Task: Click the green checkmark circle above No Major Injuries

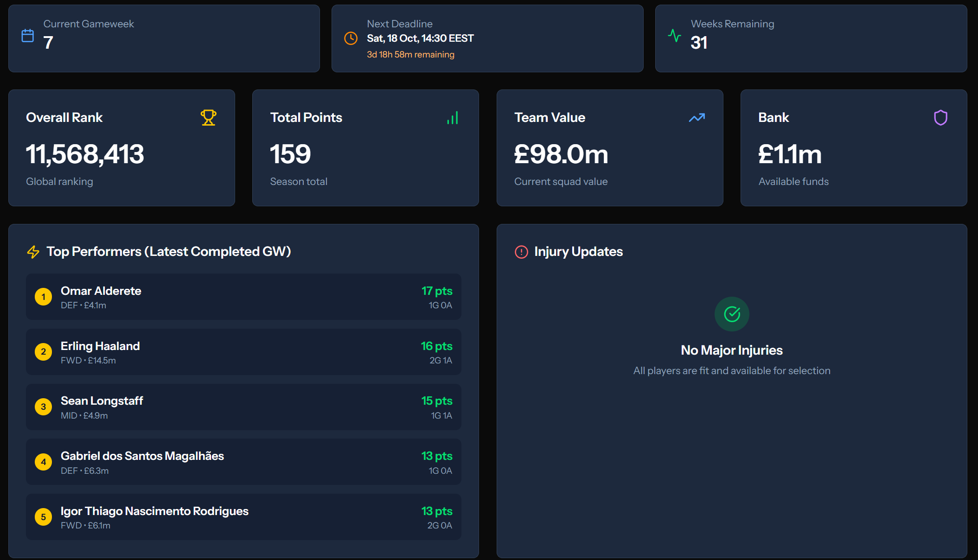Action: point(732,314)
